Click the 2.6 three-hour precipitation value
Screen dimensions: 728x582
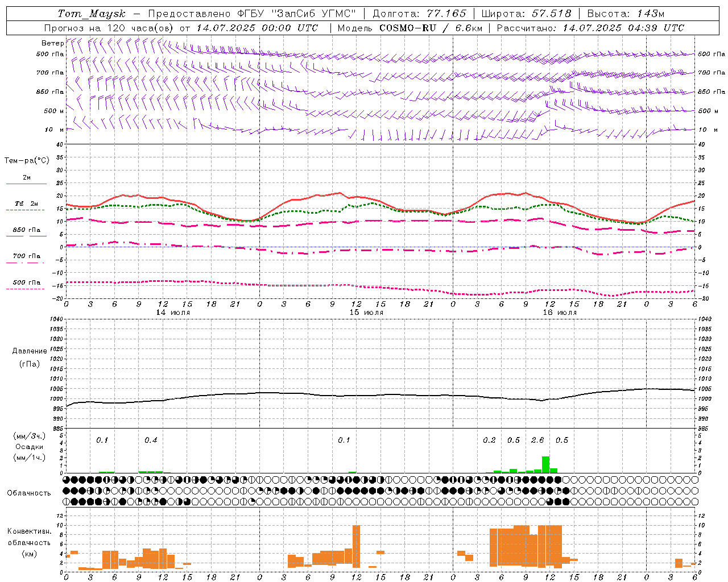point(537,440)
